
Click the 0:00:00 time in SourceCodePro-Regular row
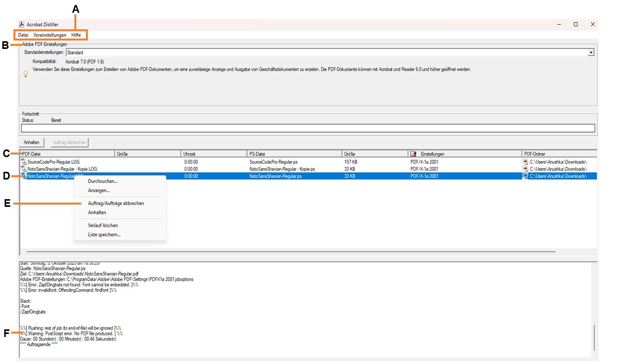click(x=191, y=162)
